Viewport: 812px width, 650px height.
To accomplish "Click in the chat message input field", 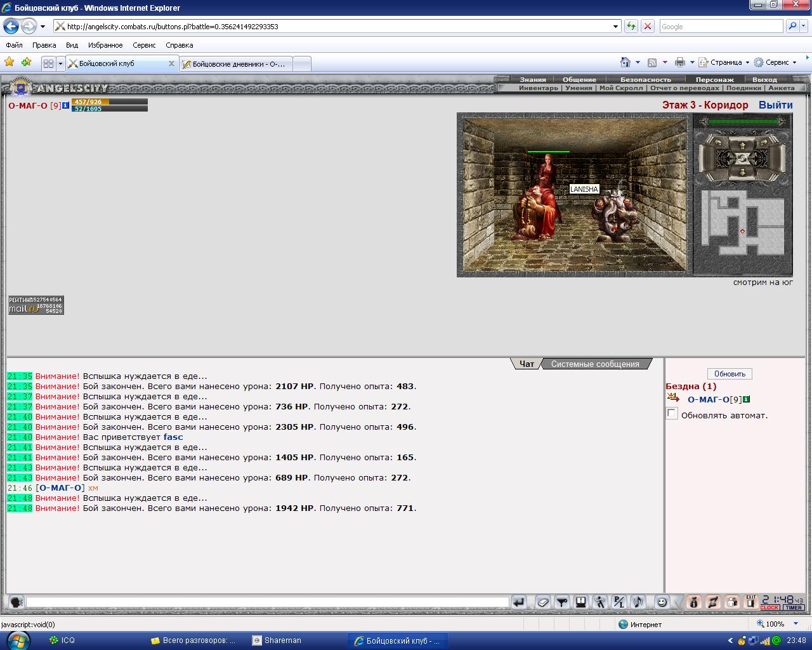I will pyautogui.click(x=267, y=602).
